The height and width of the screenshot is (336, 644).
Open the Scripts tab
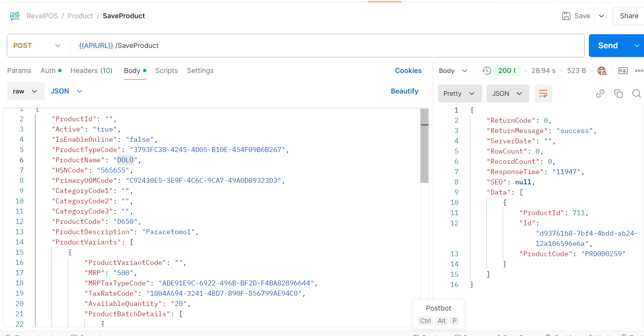tap(166, 71)
